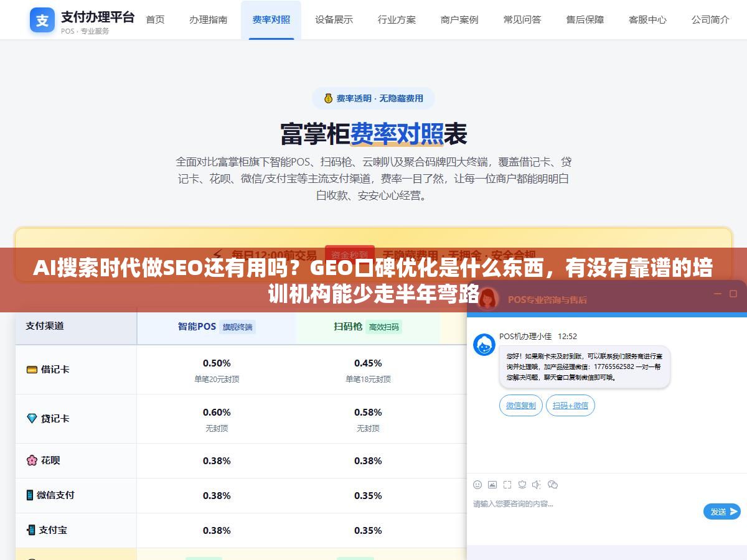This screenshot has height=560, width=747.
Task: Open 办理指南 navigation item
Action: click(x=209, y=20)
